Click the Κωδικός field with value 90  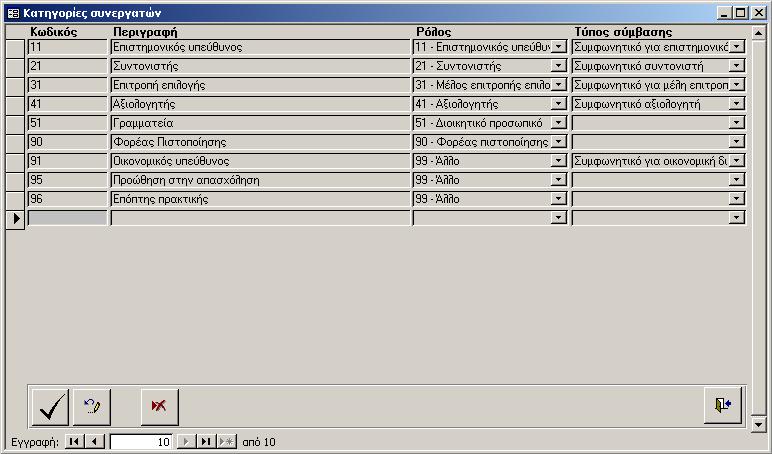coord(66,142)
